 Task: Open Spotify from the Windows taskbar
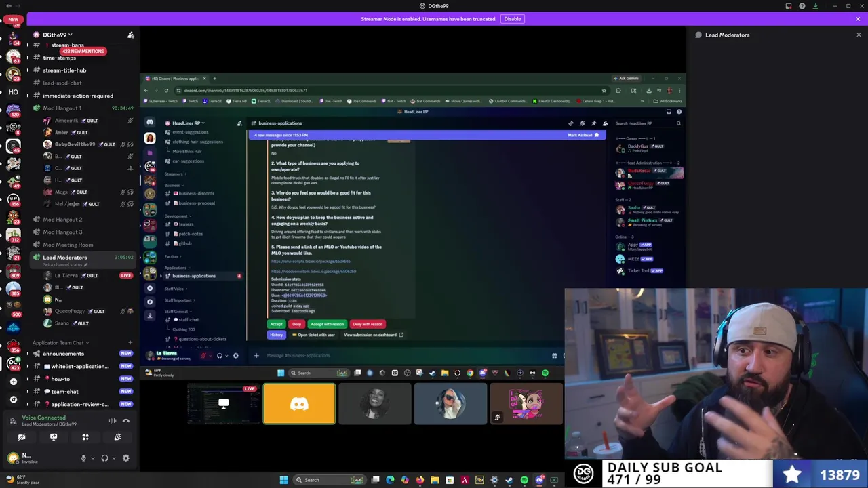click(x=524, y=480)
